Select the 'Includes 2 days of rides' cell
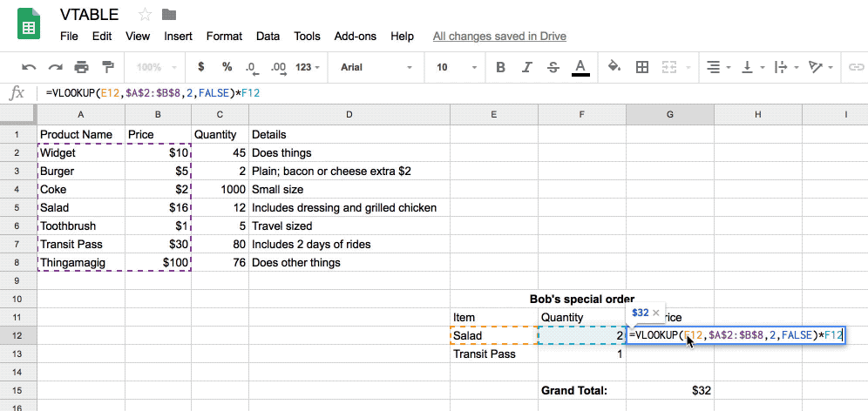The width and height of the screenshot is (868, 411). pyautogui.click(x=349, y=244)
